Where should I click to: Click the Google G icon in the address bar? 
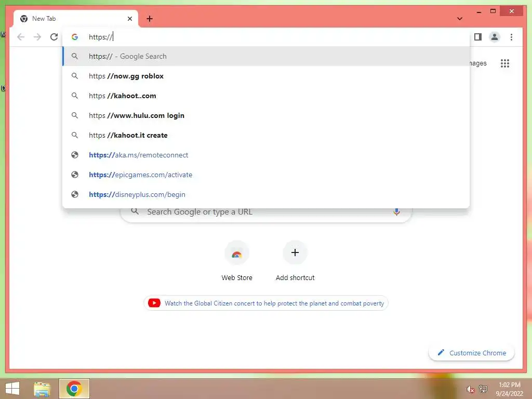75,37
